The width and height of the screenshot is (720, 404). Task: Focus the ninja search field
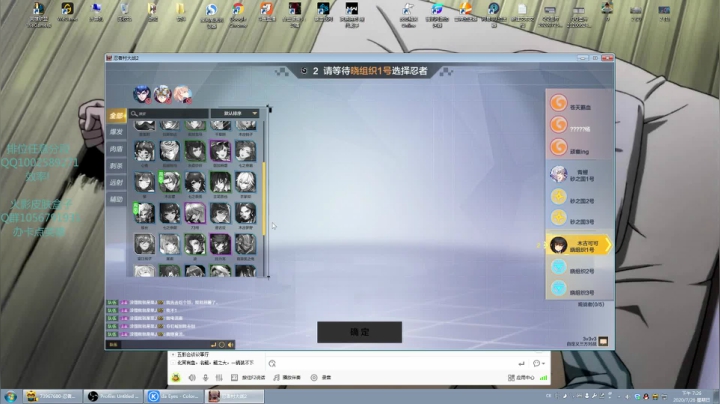[169, 113]
